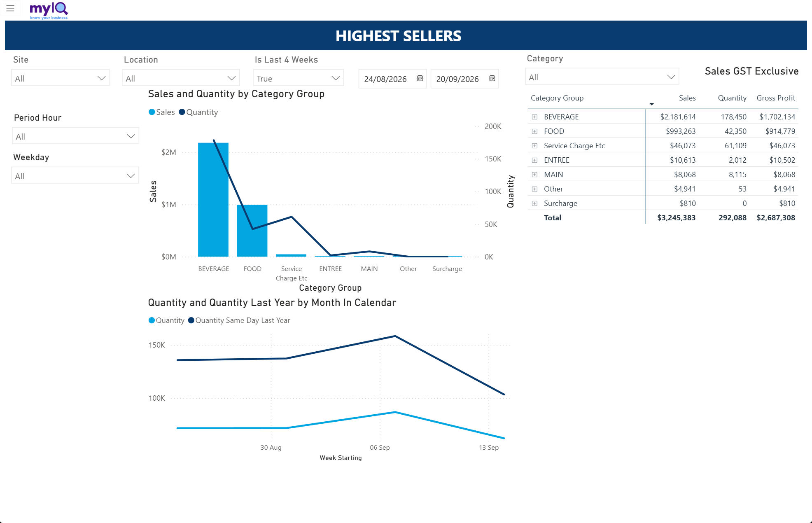Select BEVERAGE quantity cell 178,450
812x523 pixels.
tap(733, 117)
